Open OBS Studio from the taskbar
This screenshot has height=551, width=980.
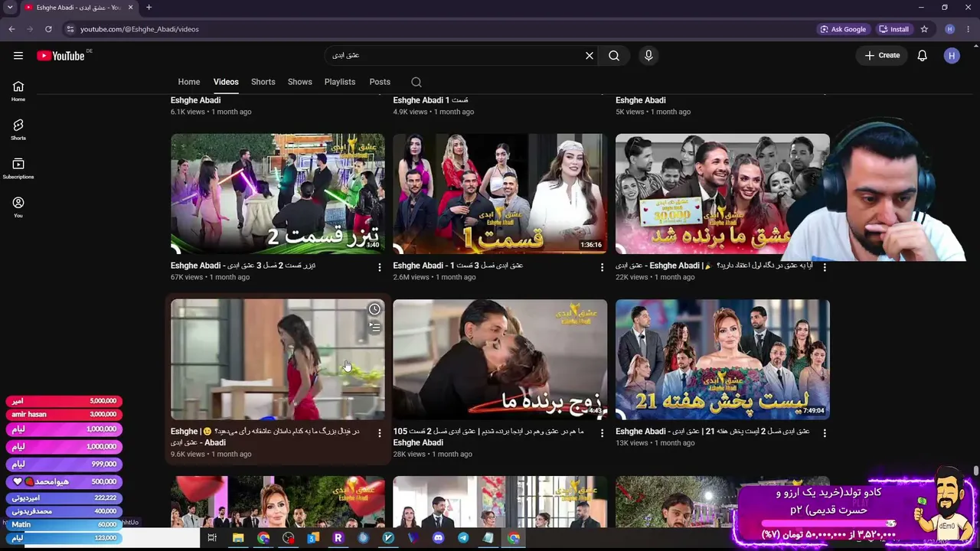pyautogui.click(x=288, y=538)
